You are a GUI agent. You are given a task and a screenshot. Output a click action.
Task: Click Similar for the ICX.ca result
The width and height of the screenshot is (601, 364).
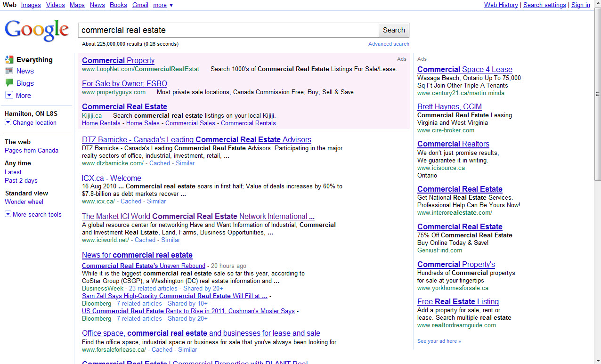156,201
